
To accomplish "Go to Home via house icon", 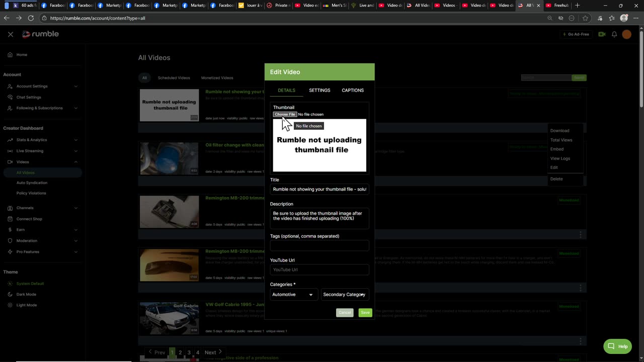I will click(x=10, y=55).
